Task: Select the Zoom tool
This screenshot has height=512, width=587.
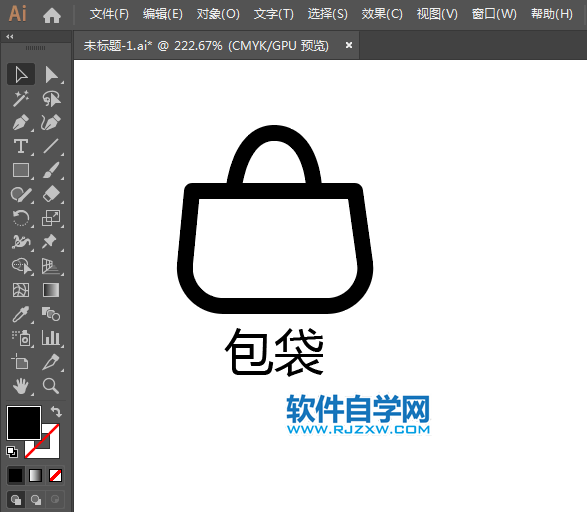Action: click(x=51, y=386)
